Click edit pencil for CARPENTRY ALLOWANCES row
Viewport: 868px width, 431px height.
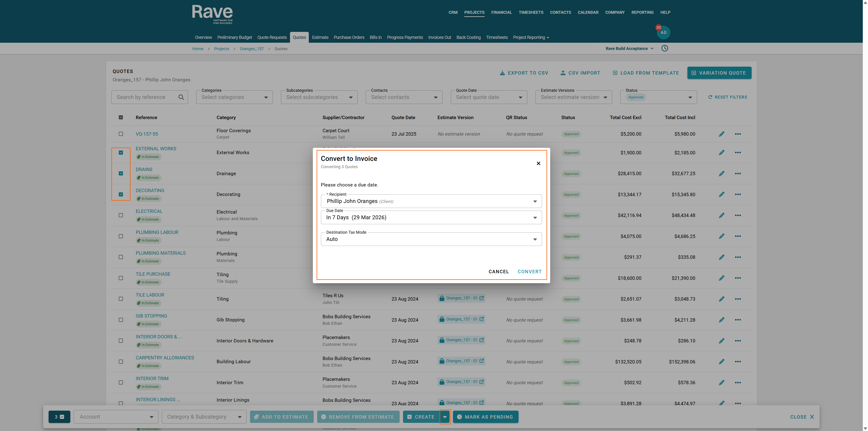point(722,362)
